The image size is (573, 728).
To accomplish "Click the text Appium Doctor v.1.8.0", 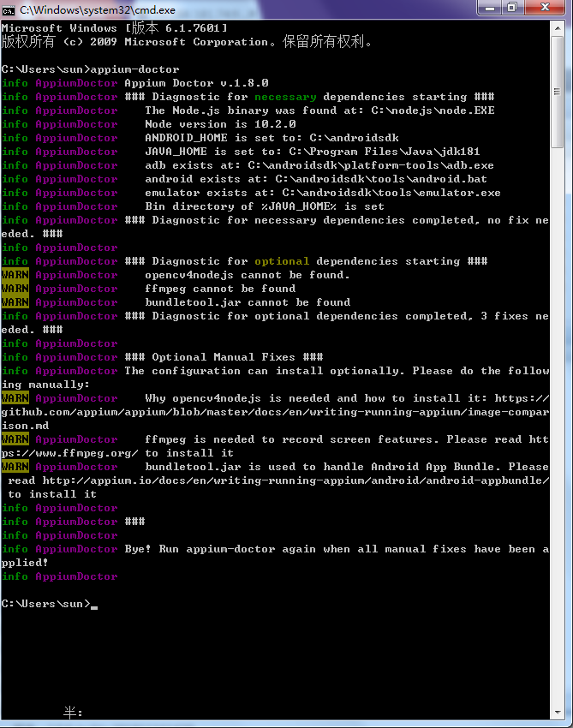I will click(196, 83).
